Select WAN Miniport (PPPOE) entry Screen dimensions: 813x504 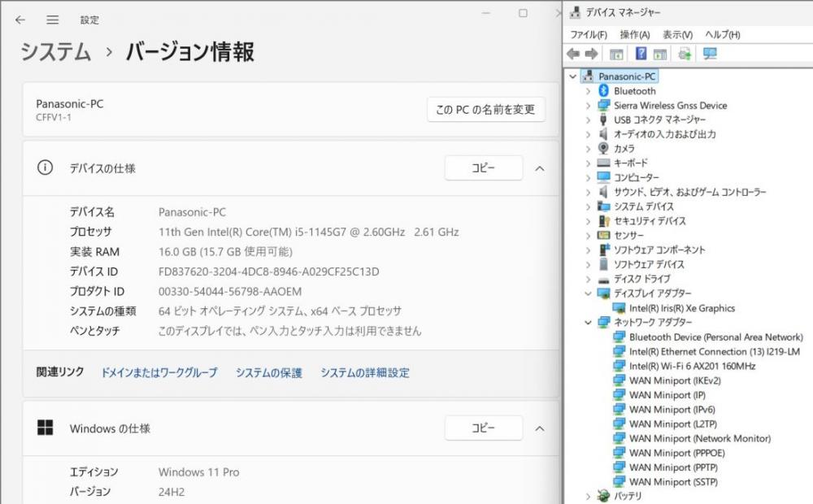click(677, 453)
